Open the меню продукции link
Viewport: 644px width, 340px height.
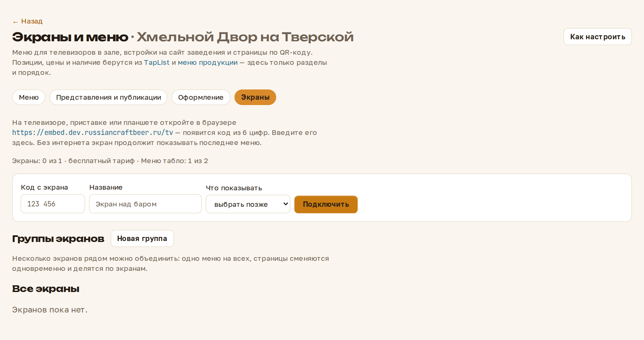click(208, 62)
